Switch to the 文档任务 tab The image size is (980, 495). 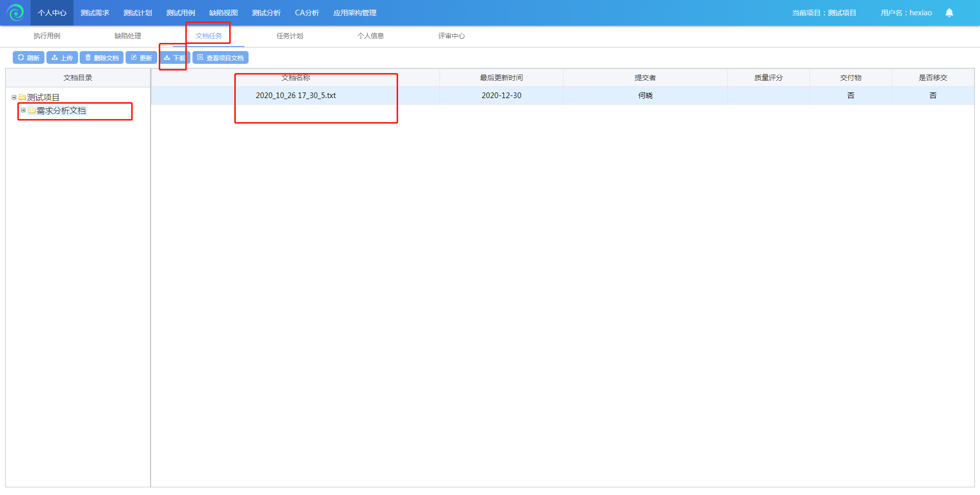(x=209, y=36)
